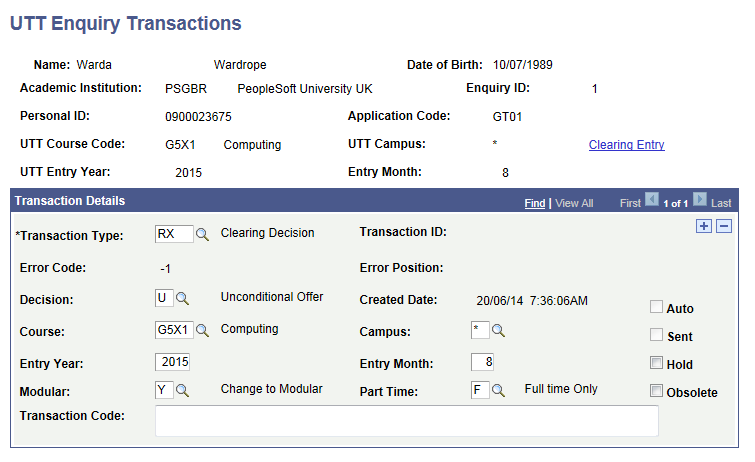Tick the Obsolete checkbox

[656, 391]
